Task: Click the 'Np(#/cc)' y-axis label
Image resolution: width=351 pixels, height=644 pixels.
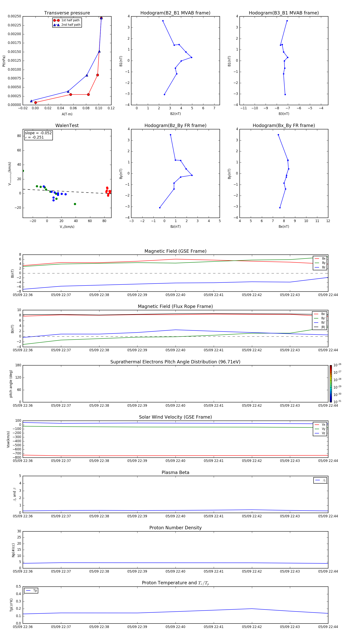Action: (x=13, y=550)
